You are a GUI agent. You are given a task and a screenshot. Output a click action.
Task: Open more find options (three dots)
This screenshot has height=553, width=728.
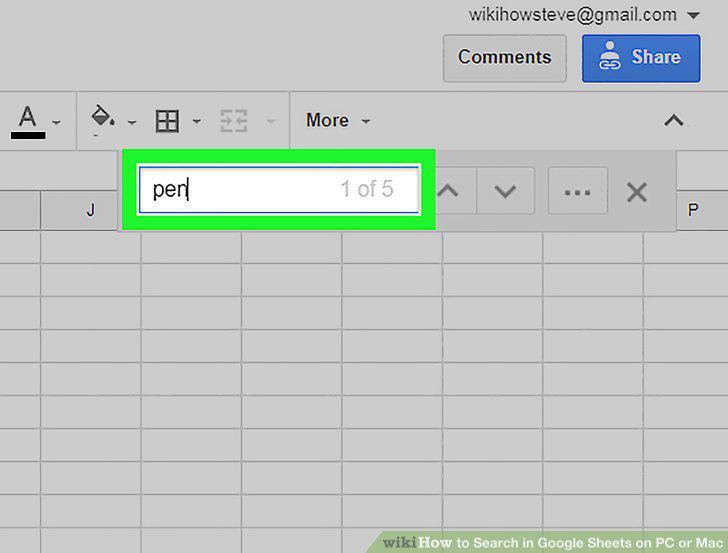578,191
